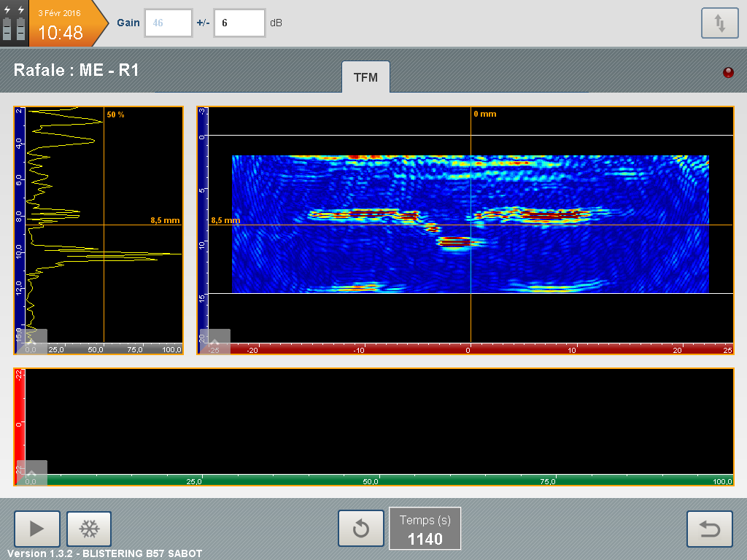Click the red status indicator light

727,72
